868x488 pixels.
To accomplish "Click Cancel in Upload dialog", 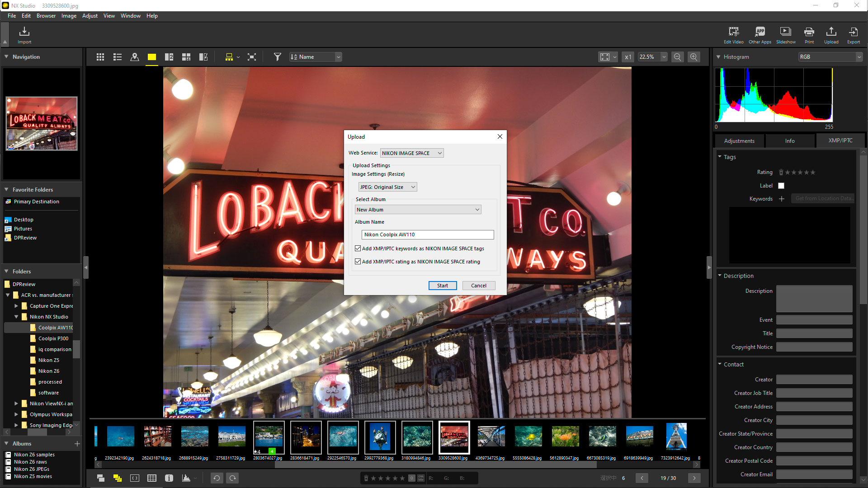I will 479,286.
